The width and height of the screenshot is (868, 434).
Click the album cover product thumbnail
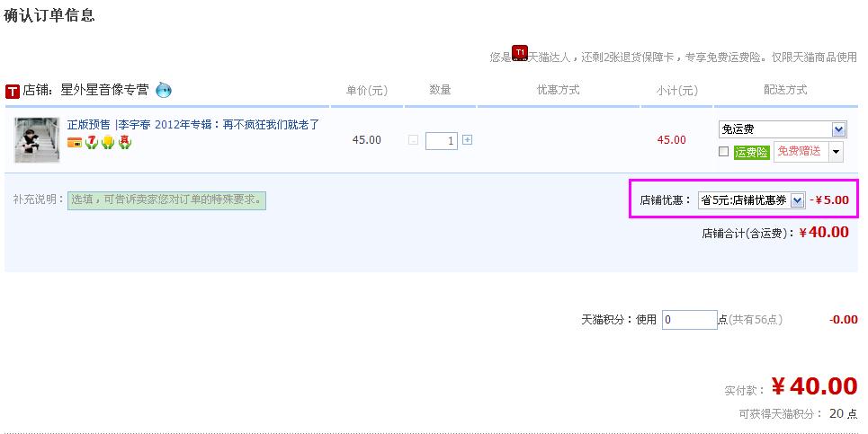tap(37, 140)
